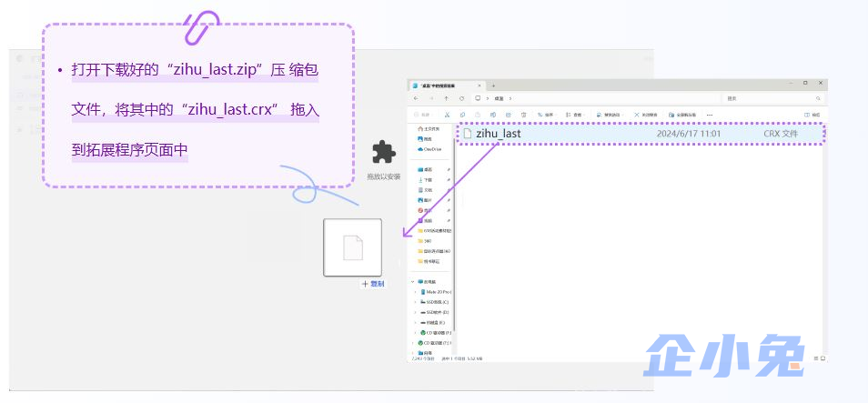Select the zihu_last CRX file

[x=641, y=134]
